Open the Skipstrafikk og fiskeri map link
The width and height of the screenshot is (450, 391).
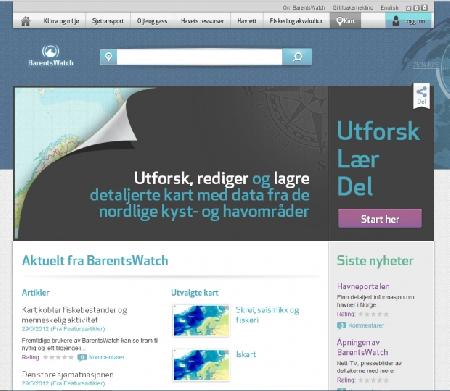[267, 315]
